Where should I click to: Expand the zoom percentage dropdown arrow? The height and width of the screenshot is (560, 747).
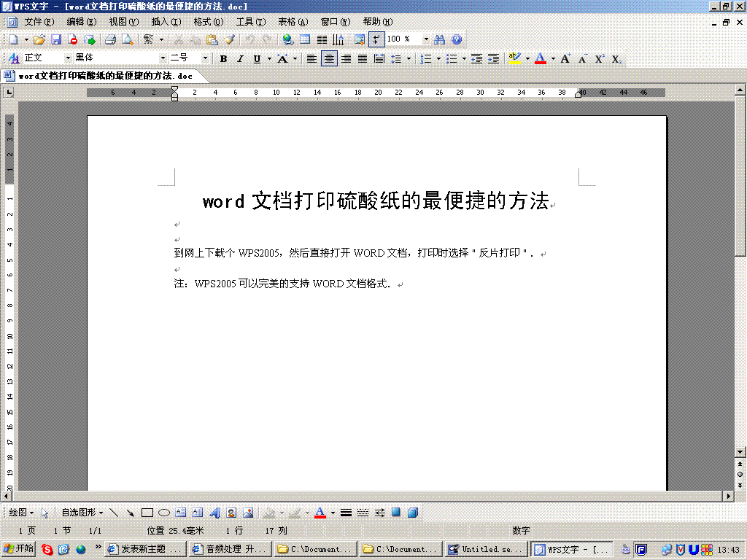426,39
